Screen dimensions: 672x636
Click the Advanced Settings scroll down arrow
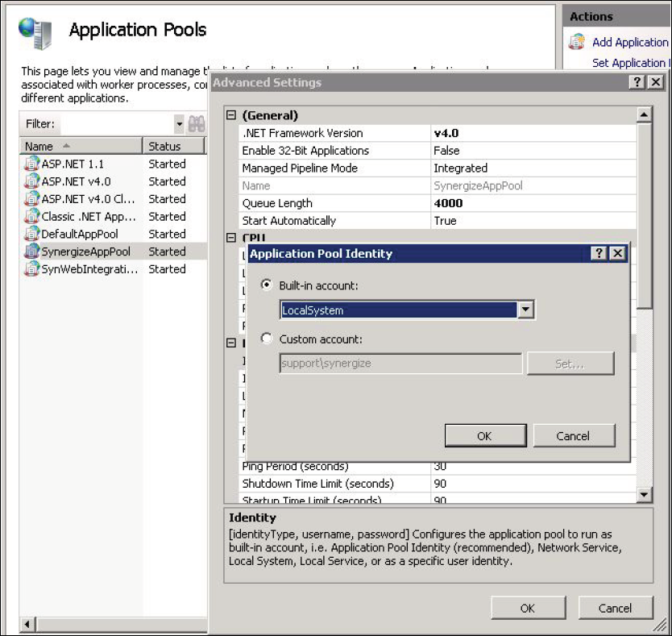coord(644,494)
